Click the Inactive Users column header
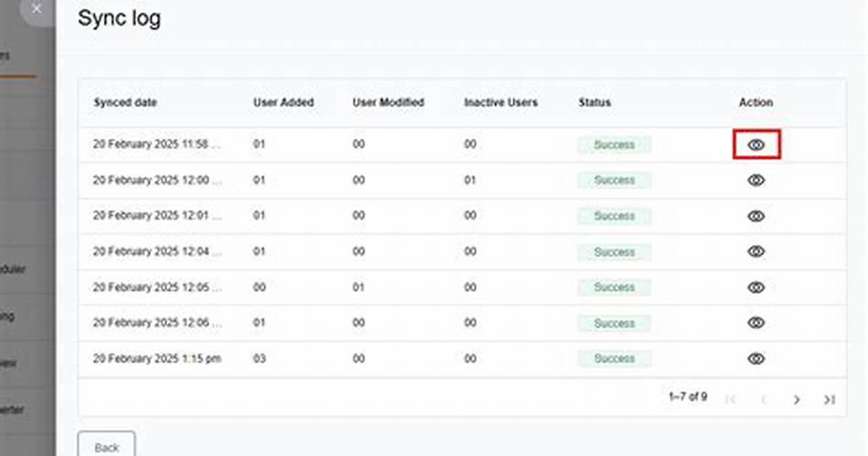Viewport: 868px width, 456px height. click(x=501, y=102)
